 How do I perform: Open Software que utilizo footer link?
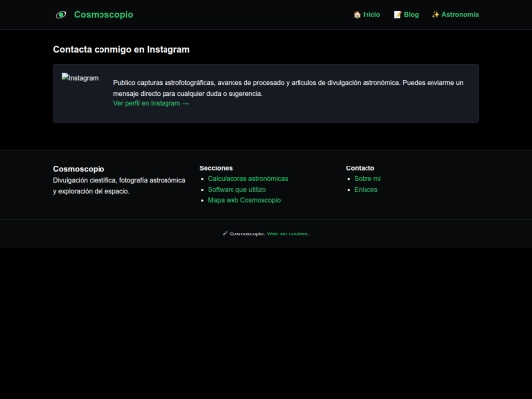236,190
